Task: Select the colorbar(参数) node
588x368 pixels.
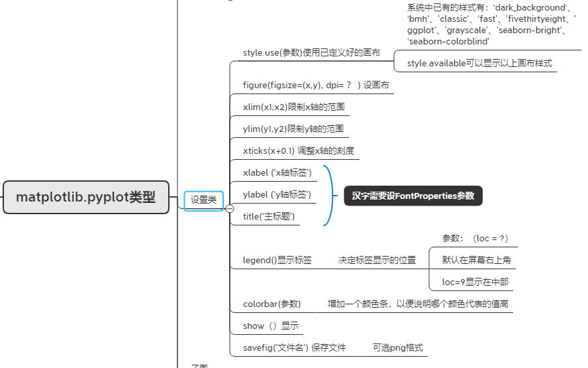Action: (272, 304)
